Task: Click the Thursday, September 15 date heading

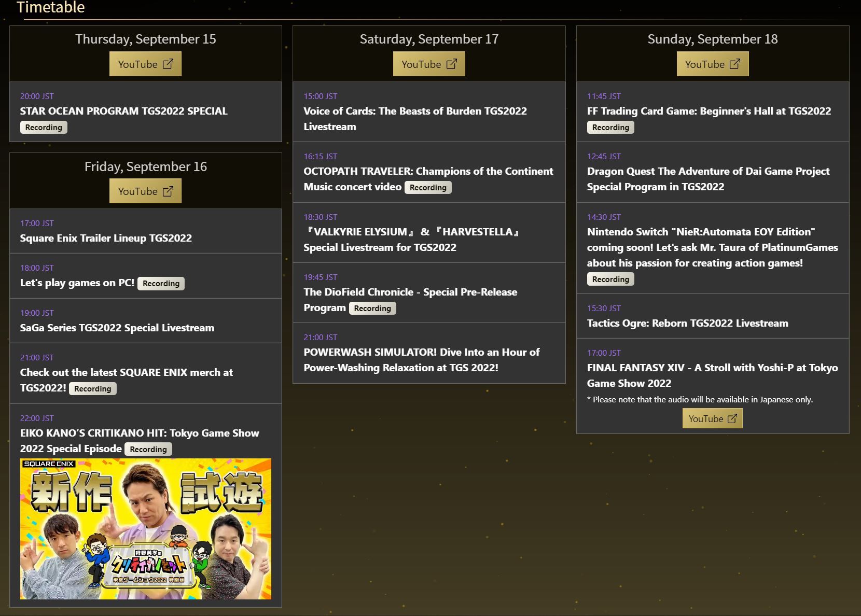Action: [146, 39]
